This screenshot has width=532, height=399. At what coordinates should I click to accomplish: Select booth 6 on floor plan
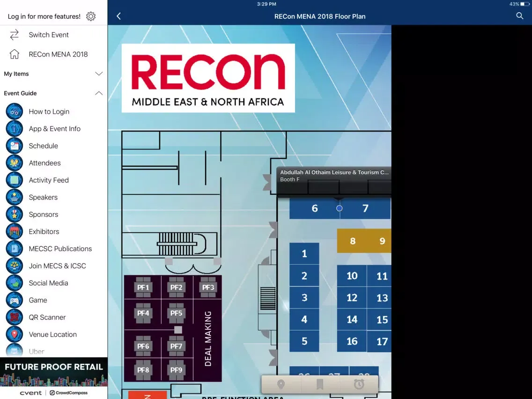coord(315,208)
